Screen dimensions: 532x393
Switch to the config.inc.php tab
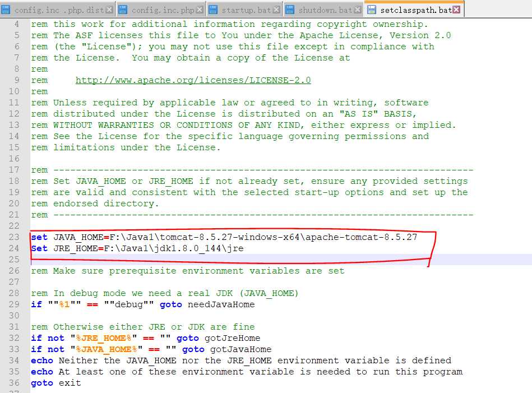click(x=162, y=10)
